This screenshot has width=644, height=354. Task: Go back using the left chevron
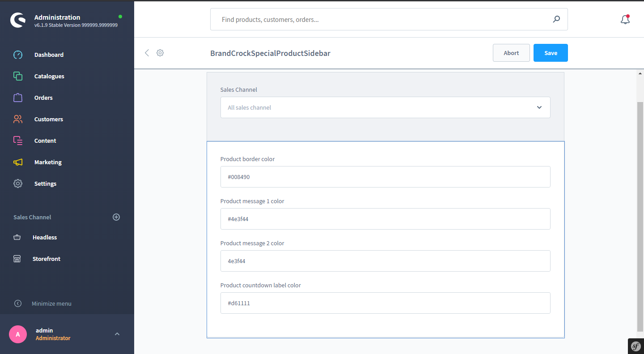pos(147,53)
